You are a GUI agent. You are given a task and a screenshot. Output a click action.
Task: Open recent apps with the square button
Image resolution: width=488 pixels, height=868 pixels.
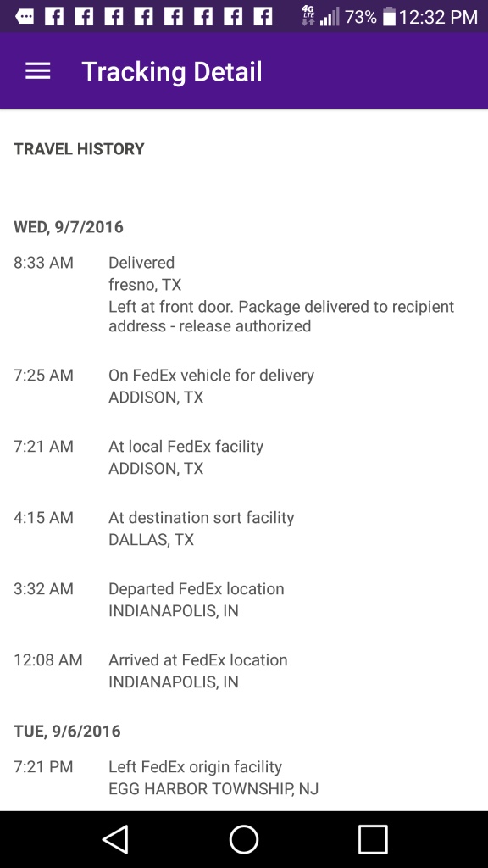pyautogui.click(x=373, y=839)
